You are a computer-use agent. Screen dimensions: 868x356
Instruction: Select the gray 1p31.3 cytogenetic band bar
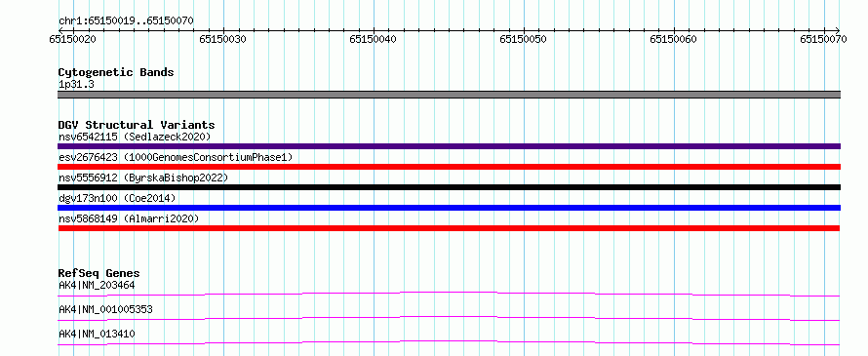point(449,95)
